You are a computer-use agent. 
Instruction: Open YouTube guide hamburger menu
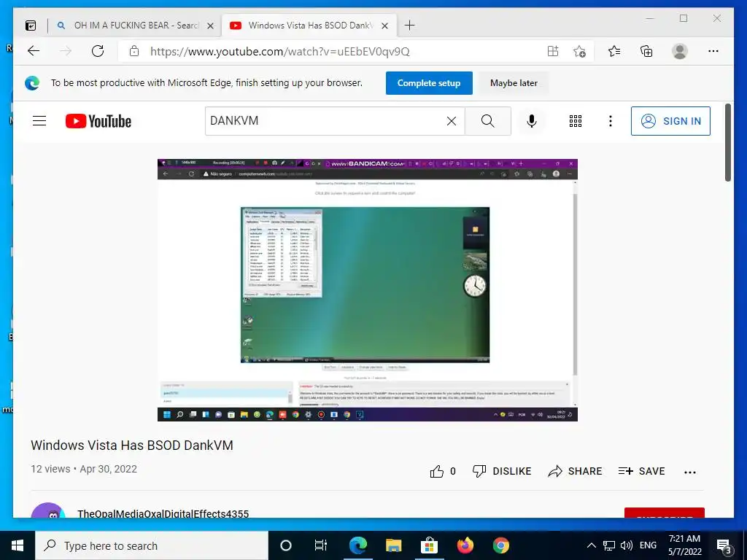click(39, 121)
